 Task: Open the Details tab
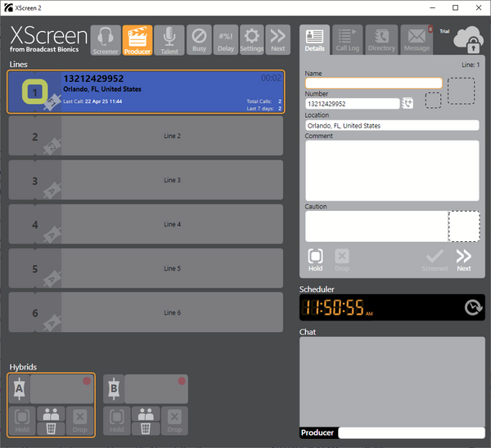click(314, 40)
